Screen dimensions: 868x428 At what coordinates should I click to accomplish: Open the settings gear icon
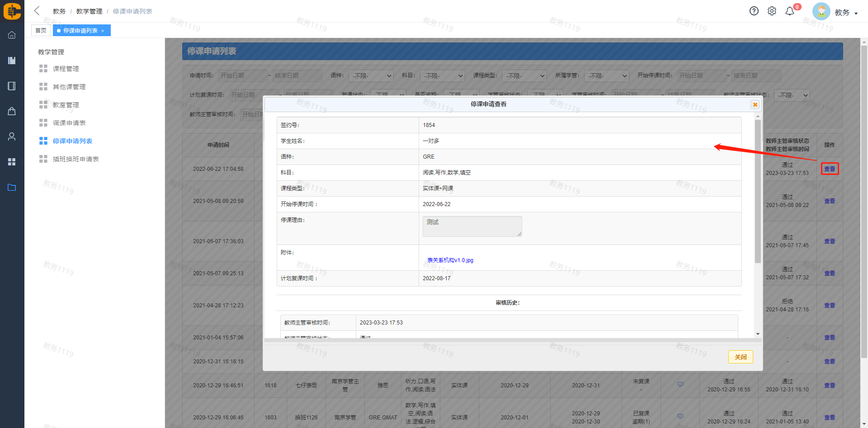(772, 11)
